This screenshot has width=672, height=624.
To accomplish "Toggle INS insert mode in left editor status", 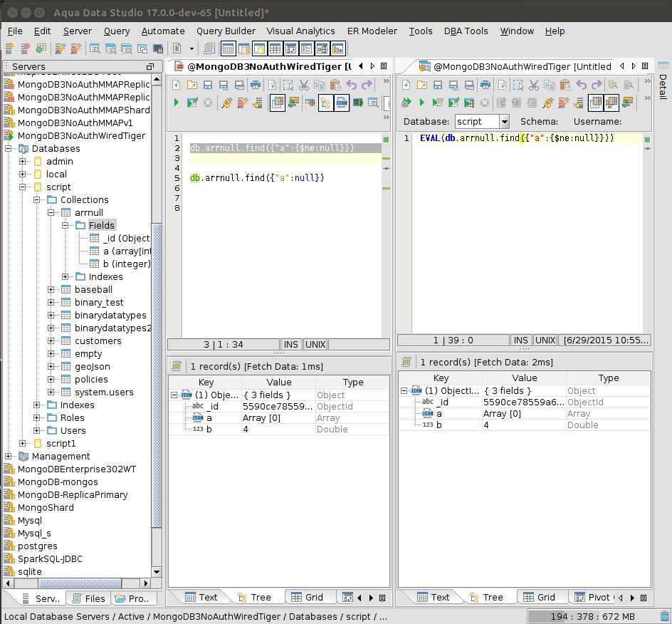I will click(291, 344).
